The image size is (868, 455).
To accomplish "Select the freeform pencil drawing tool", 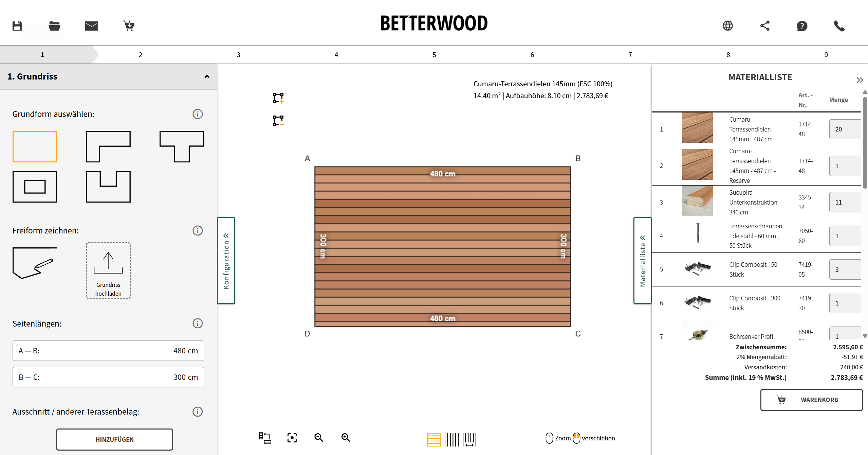I will pos(35,263).
